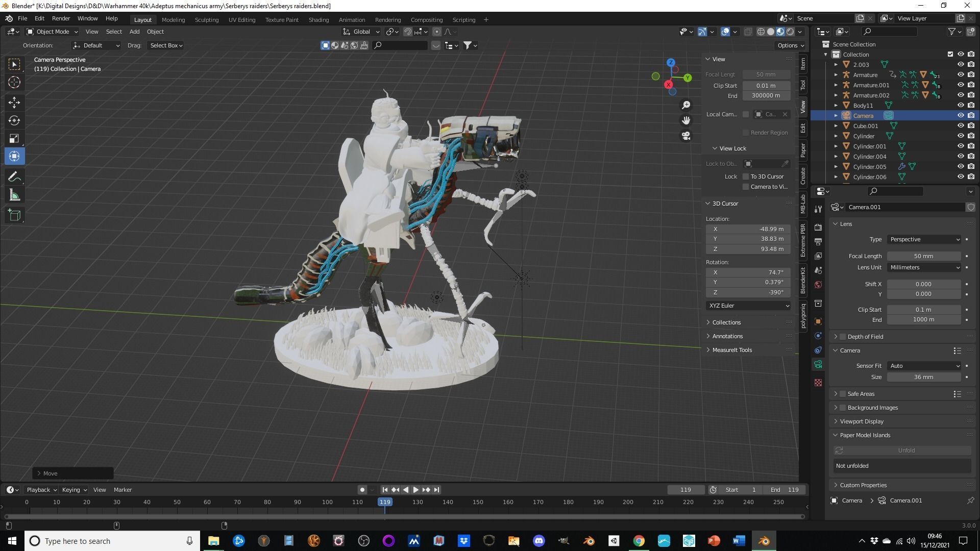Viewport: 980px width, 551px height.
Task: Click the zoom view magnifier icon
Action: [x=686, y=105]
